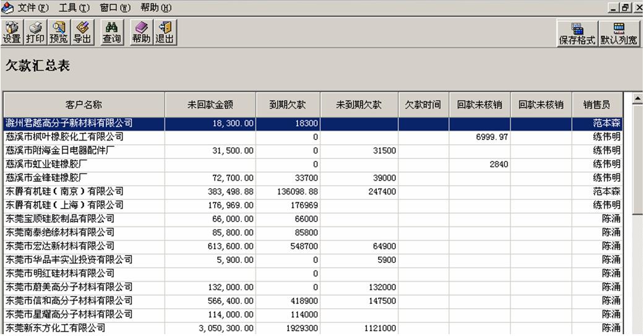Open the 窗口(W) menu
This screenshot has width=644, height=336.
tap(115, 7)
